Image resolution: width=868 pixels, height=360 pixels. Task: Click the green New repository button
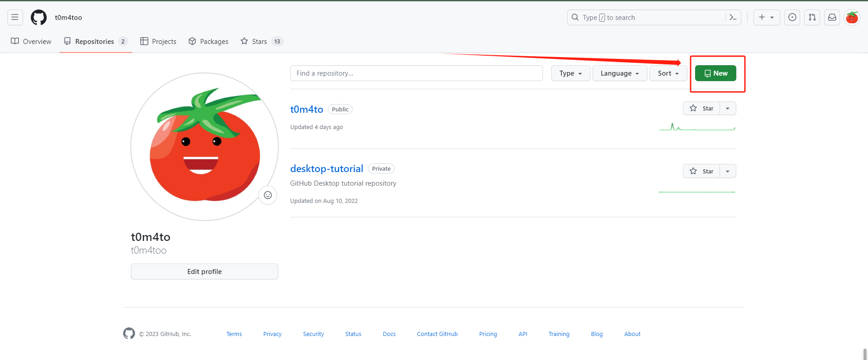click(715, 73)
